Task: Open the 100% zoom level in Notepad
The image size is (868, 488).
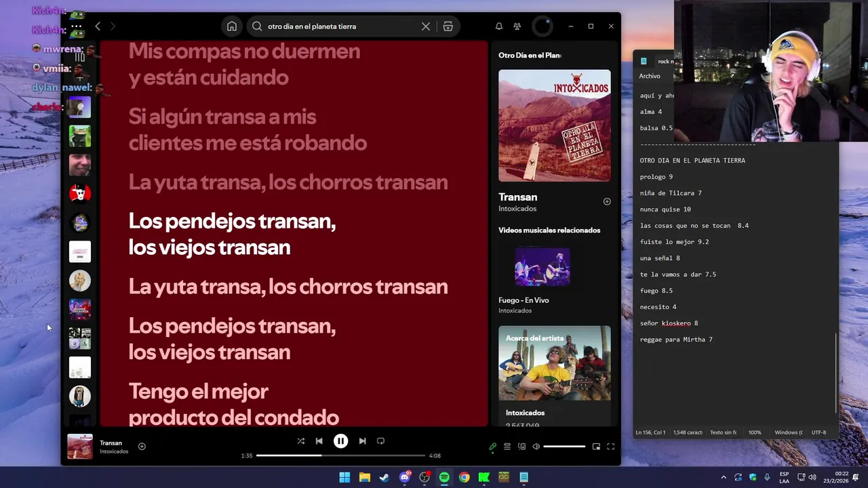Action: tap(755, 432)
